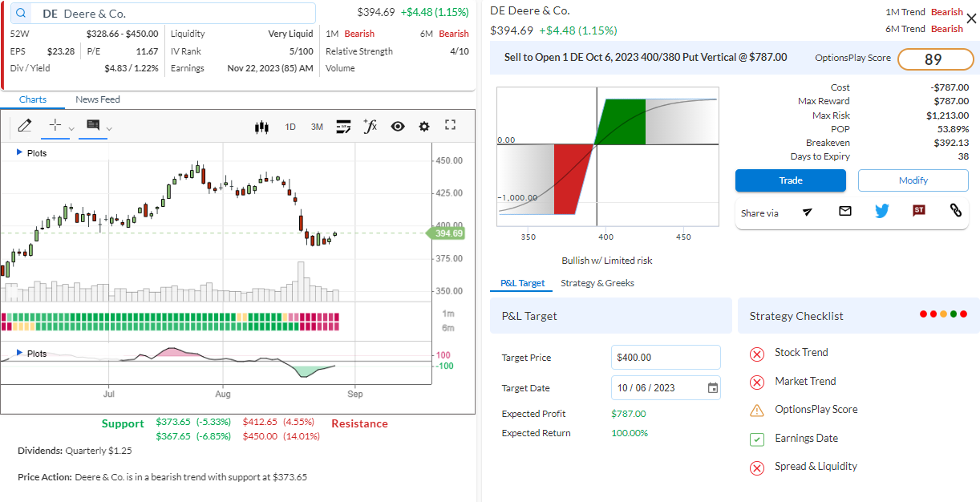Click the Expected Return 100.00% value
This screenshot has height=502, width=980.
pos(630,433)
